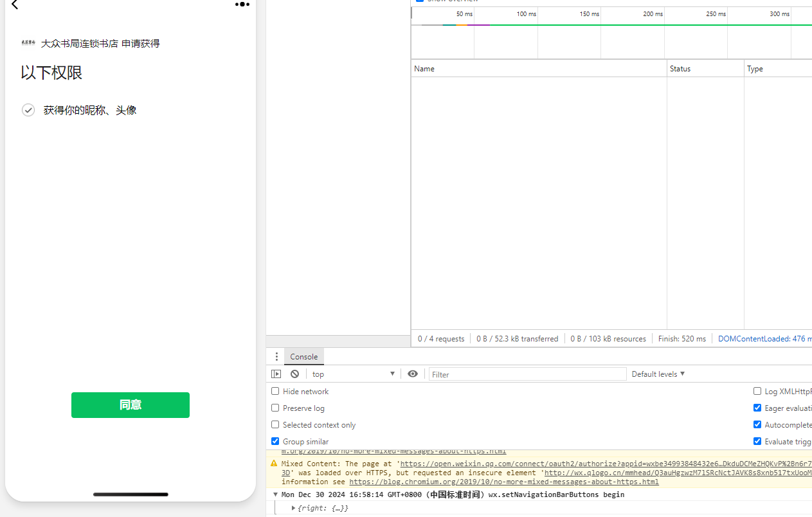Open the console drawer three-dot menu
This screenshot has width=812, height=517.
tap(276, 357)
